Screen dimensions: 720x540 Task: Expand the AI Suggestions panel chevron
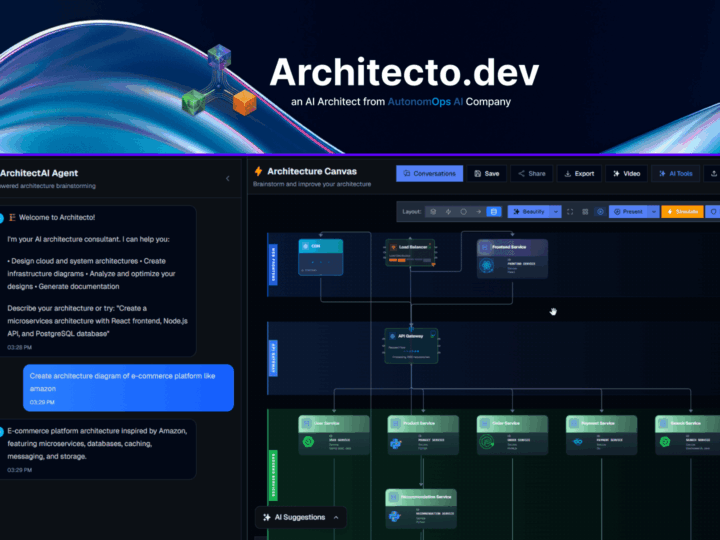[x=336, y=518]
